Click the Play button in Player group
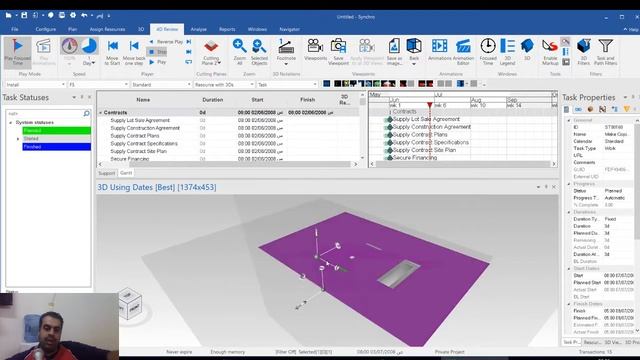The height and width of the screenshot is (360, 640). (158, 62)
